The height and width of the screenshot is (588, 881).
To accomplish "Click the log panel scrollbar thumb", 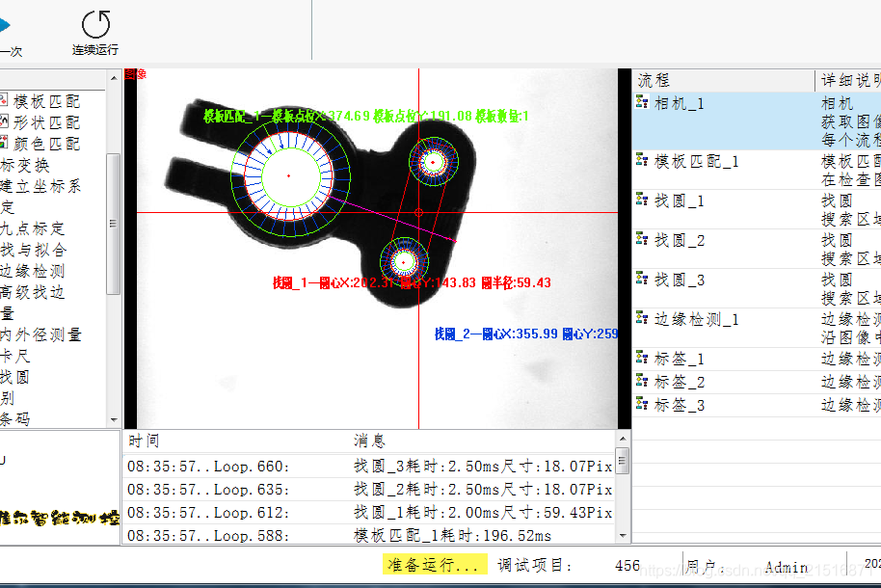I will click(x=623, y=461).
